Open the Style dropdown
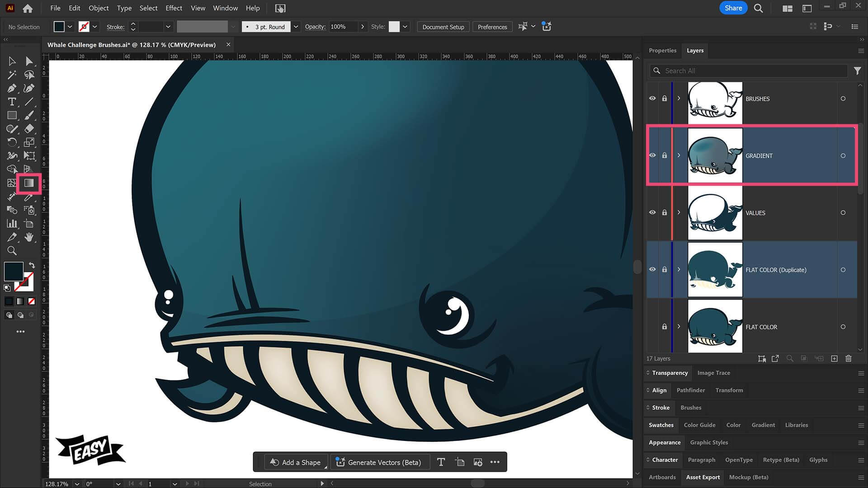The width and height of the screenshot is (868, 488). click(405, 27)
